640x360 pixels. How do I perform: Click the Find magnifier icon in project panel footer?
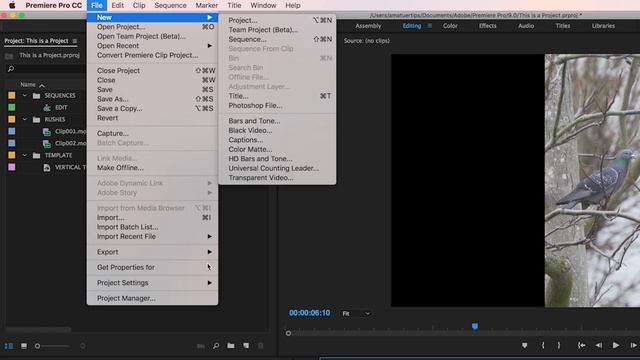216,346
